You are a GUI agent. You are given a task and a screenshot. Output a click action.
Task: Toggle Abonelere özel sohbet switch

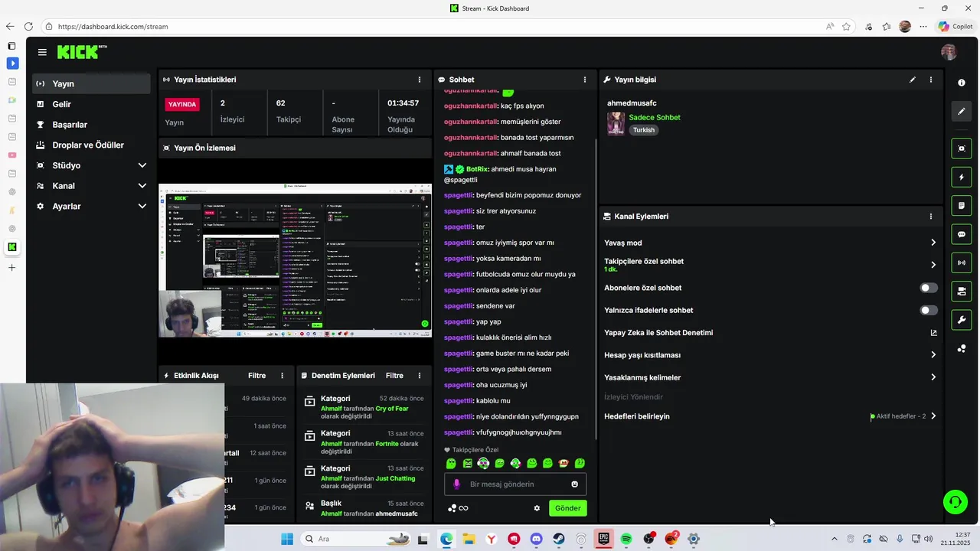pyautogui.click(x=928, y=288)
